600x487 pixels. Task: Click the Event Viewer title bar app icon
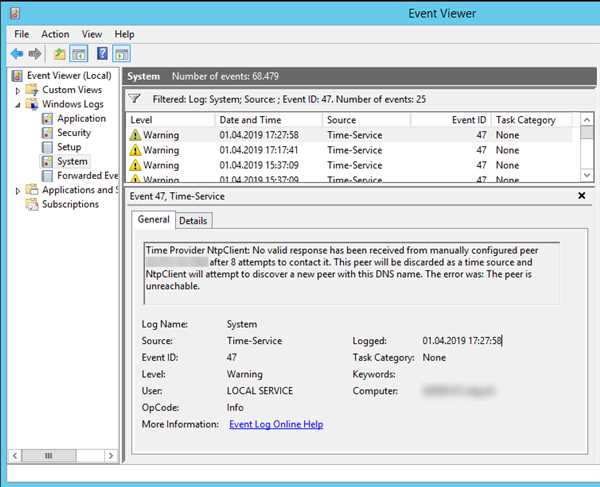coord(15,13)
